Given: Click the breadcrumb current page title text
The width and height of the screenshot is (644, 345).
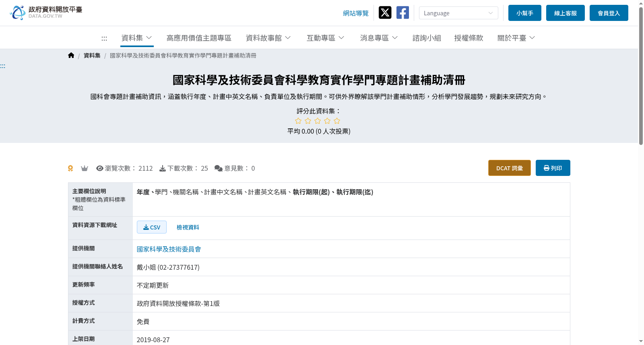Looking at the screenshot, I should coord(183,56).
